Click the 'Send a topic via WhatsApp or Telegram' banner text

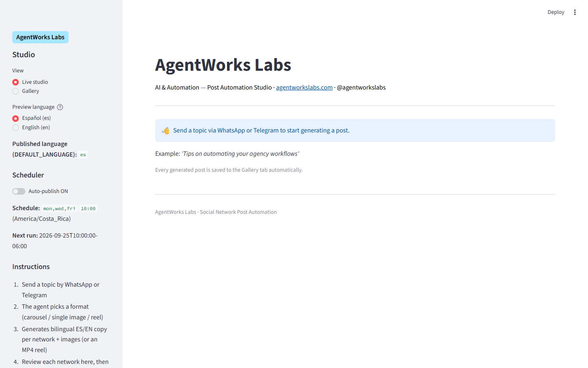pos(261,130)
